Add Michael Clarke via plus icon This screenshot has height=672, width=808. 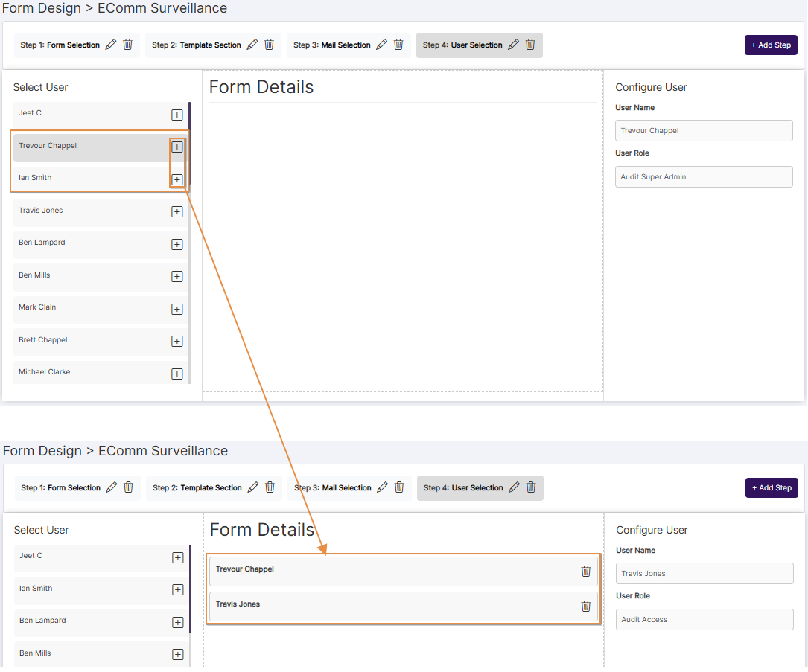tap(176, 374)
